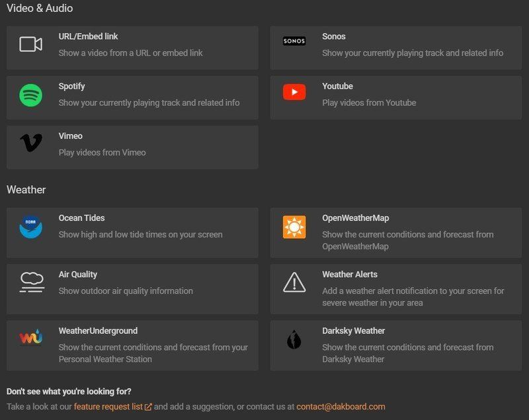The width and height of the screenshot is (529, 420).
Task: Click "Don't see what you're looking for?" text
Action: (x=69, y=392)
